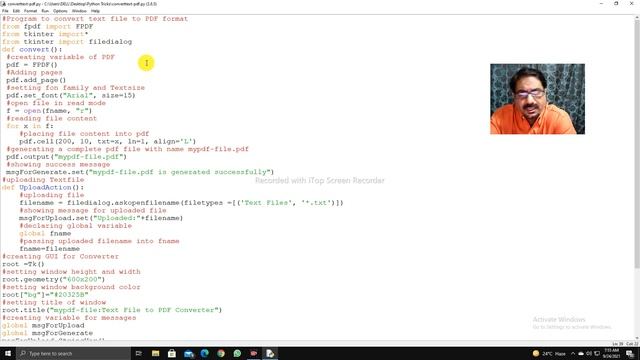This screenshot has width=640, height=360.
Task: Click the OneDrive cloud tray icon
Action: (x=581, y=353)
